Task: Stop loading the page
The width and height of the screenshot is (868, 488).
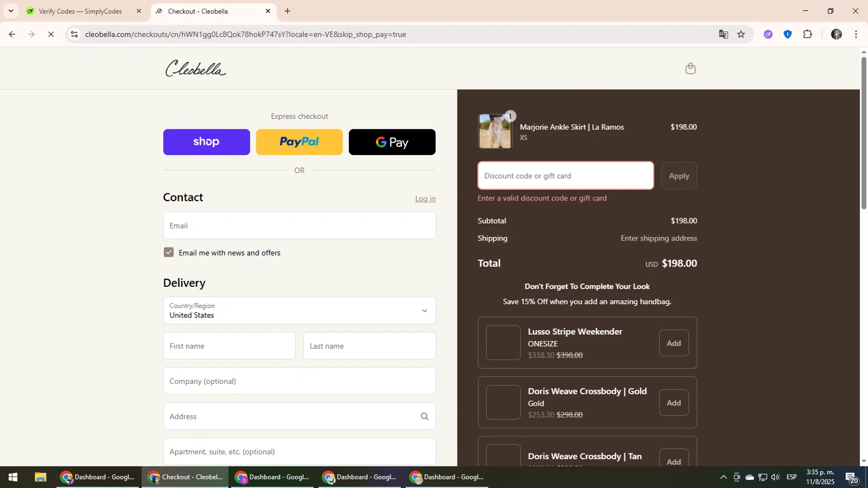Action: pos(51,35)
